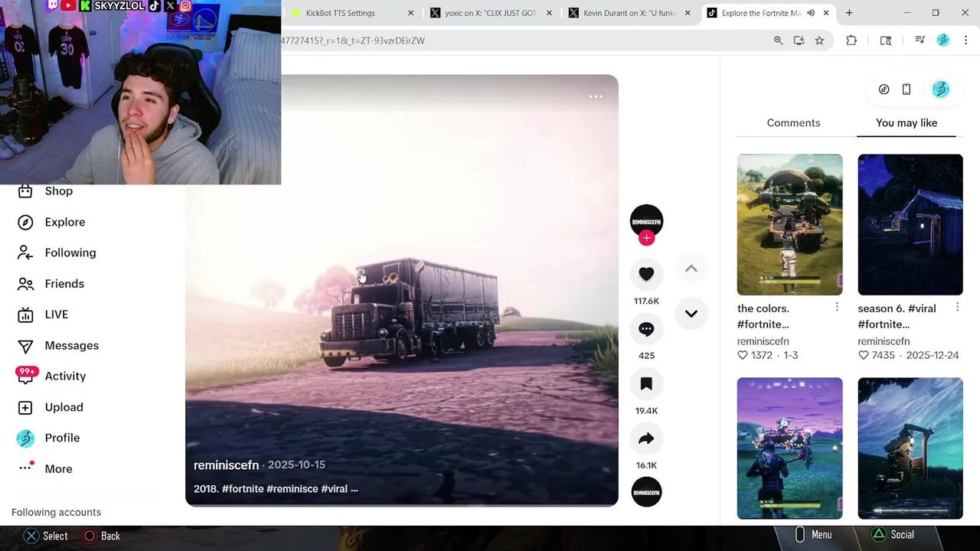Click the 'Following accounts' heading

(56, 513)
